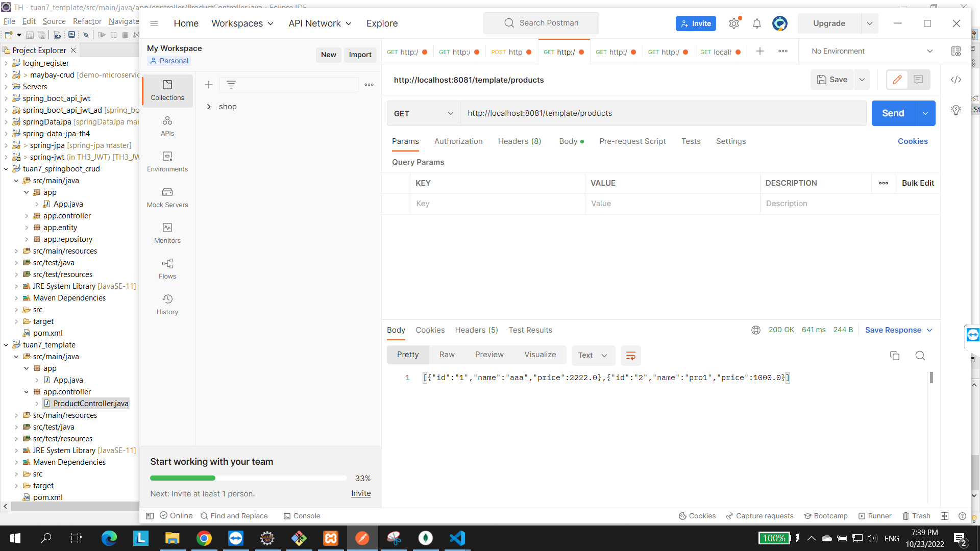Open Postman settings gear
This screenshot has width=980, height=551.
(x=734, y=23)
